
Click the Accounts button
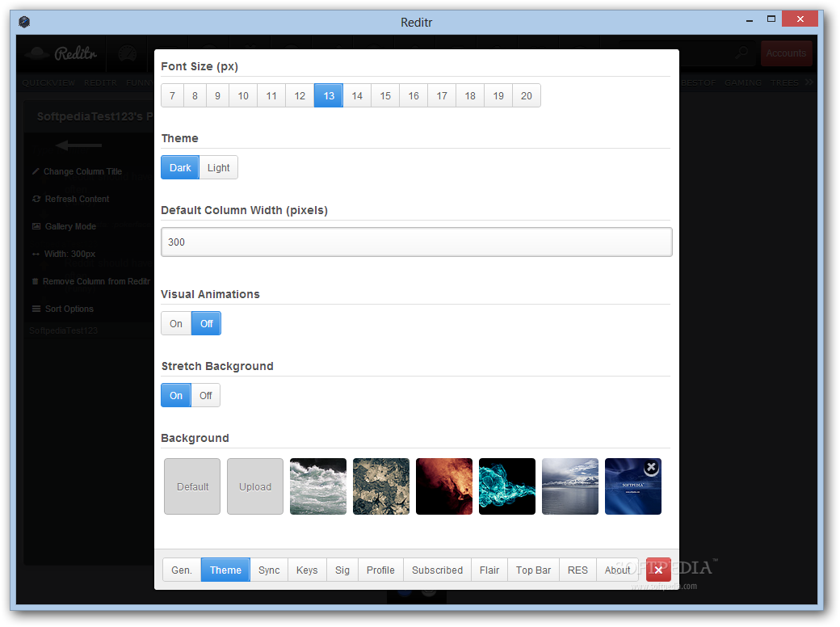786,53
